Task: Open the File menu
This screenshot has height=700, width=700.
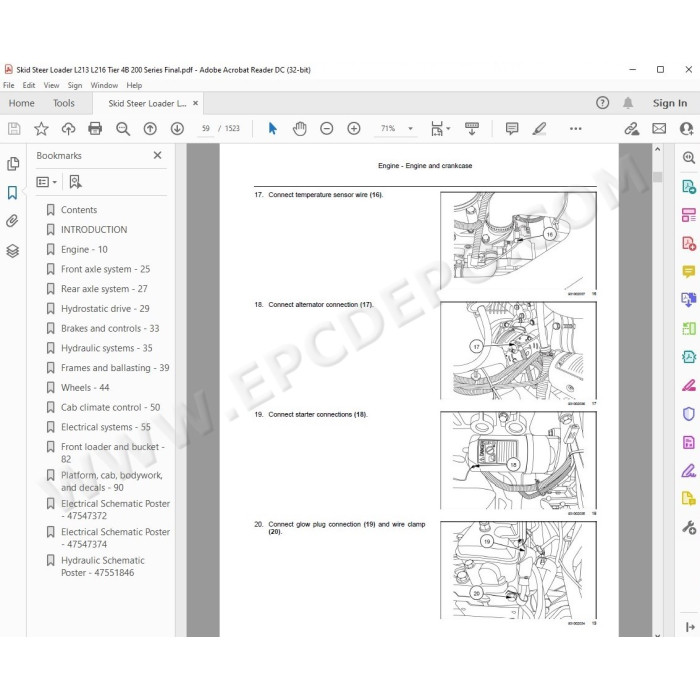Action: (8, 85)
